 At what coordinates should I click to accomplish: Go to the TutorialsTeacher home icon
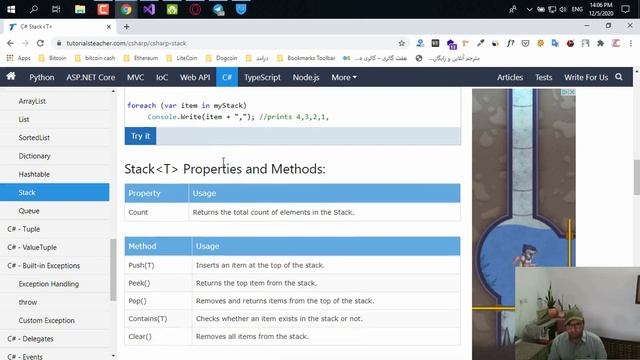coord(11,76)
